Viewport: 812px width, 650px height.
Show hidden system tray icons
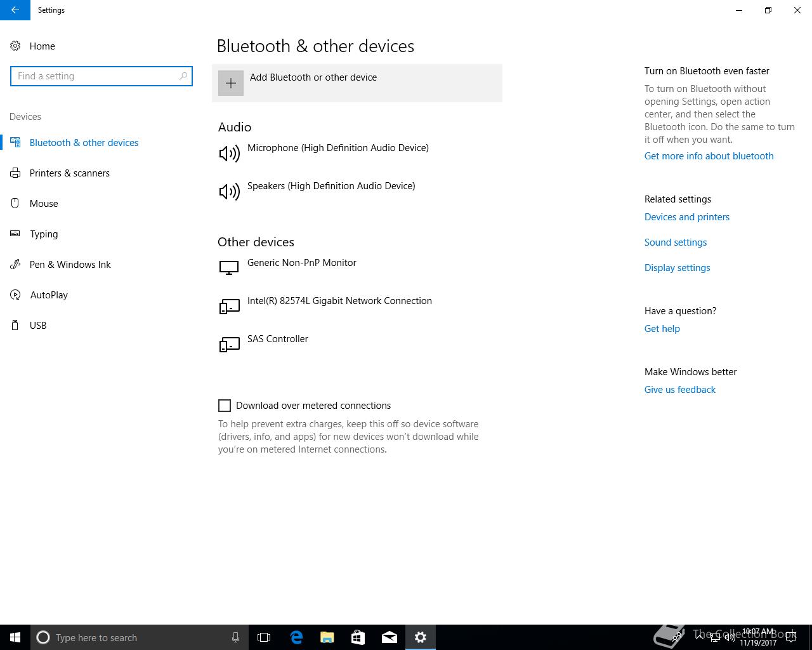[700, 637]
